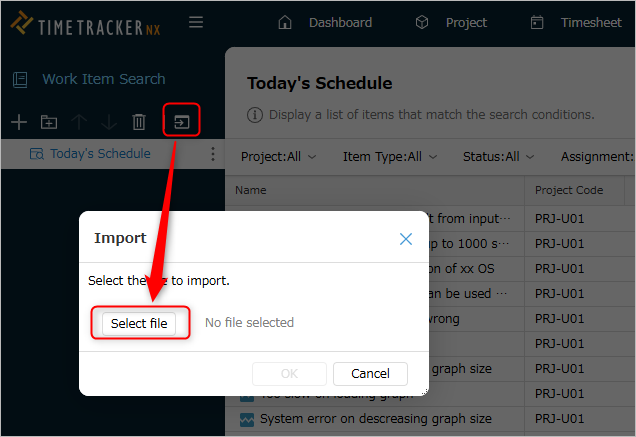The width and height of the screenshot is (636, 437).
Task: Click the move down arrow icon
Action: [x=109, y=122]
